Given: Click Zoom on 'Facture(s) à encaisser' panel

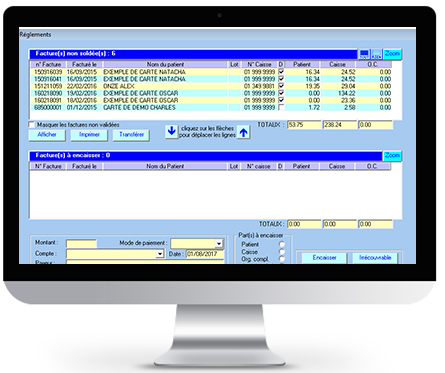Looking at the screenshot, I should 392,156.
